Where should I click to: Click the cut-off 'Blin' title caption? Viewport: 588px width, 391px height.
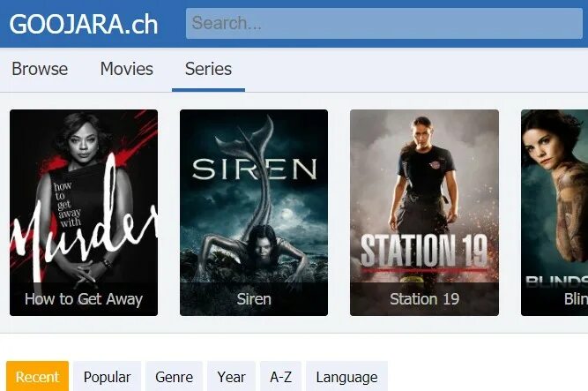(576, 299)
